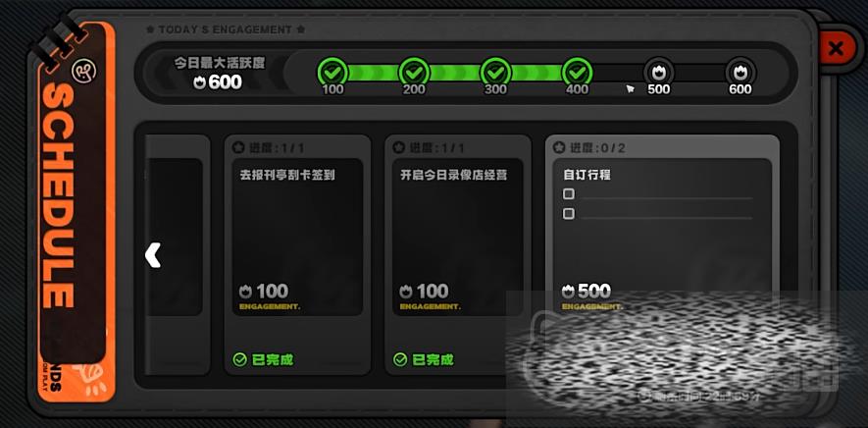Click the 今日最大活跃度 label
The height and width of the screenshot is (428, 868).
click(220, 63)
